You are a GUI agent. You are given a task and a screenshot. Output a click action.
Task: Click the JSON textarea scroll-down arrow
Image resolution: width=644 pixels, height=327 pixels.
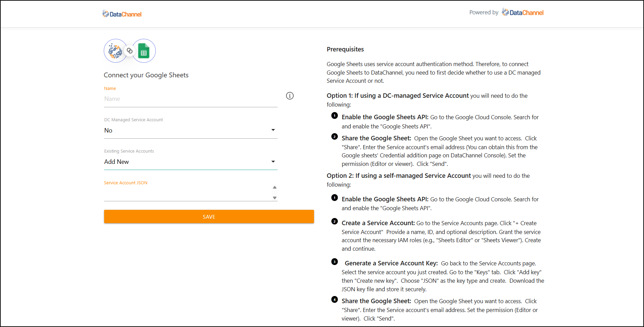click(x=275, y=198)
